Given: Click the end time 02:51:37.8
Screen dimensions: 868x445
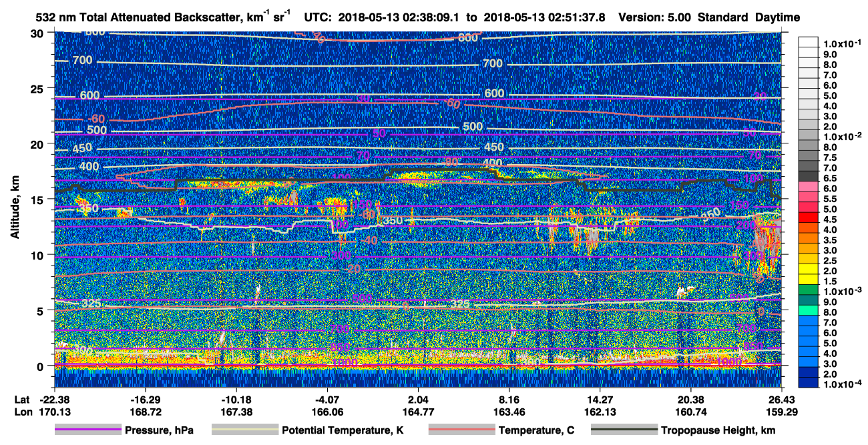Looking at the screenshot, I should (x=578, y=18).
